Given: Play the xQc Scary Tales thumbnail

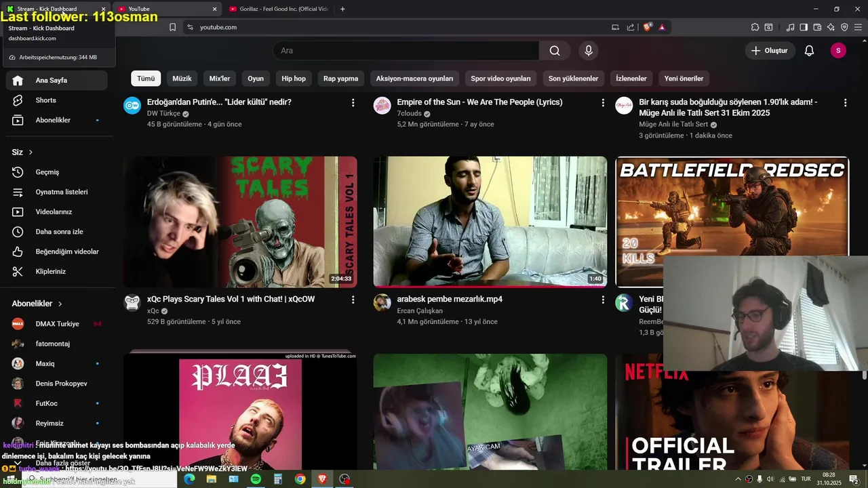Looking at the screenshot, I should (x=240, y=222).
